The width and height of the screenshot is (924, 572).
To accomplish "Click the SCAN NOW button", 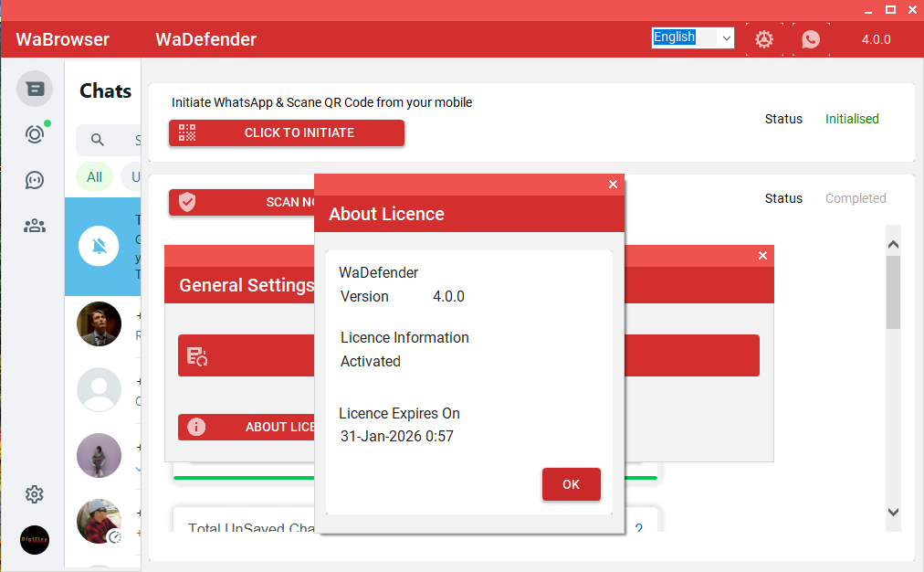I will pos(242,202).
